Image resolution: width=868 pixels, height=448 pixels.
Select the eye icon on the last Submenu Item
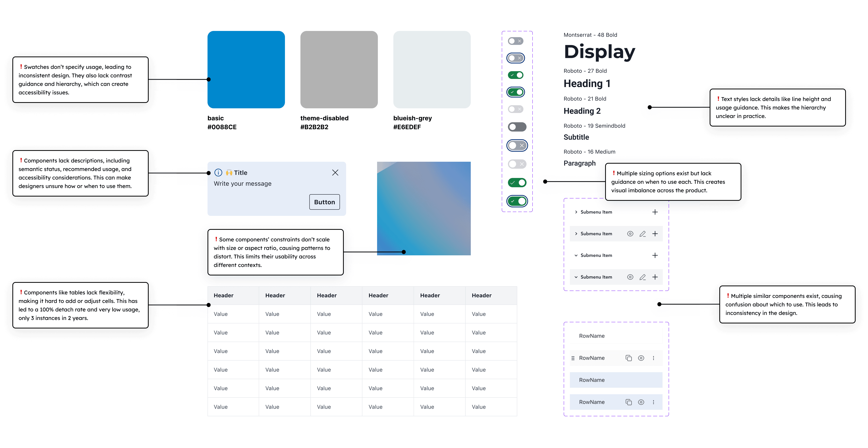coord(630,277)
